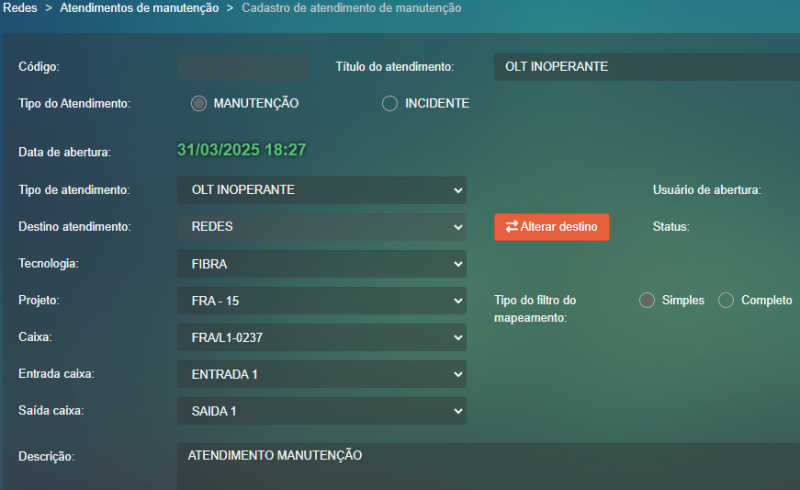Expand the Caixa dropdown showing FRA/L1-0237
This screenshot has height=490, width=800.
pos(322,337)
